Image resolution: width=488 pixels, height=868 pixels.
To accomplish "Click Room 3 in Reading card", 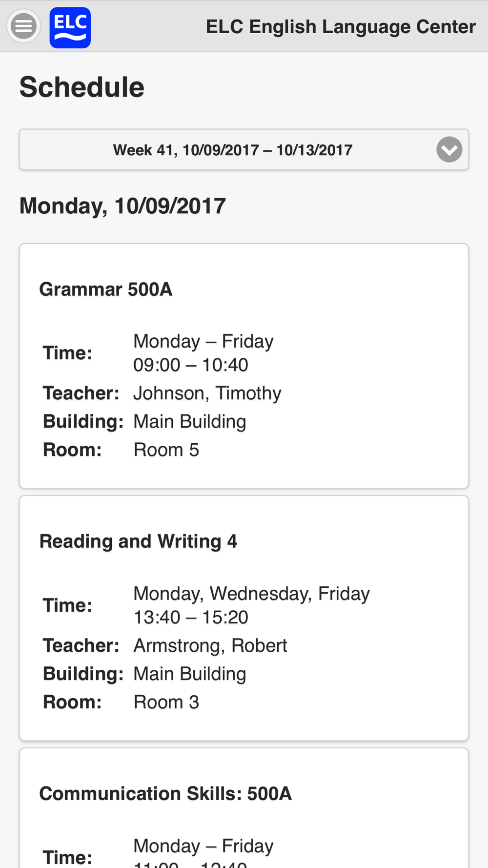I will (166, 702).
